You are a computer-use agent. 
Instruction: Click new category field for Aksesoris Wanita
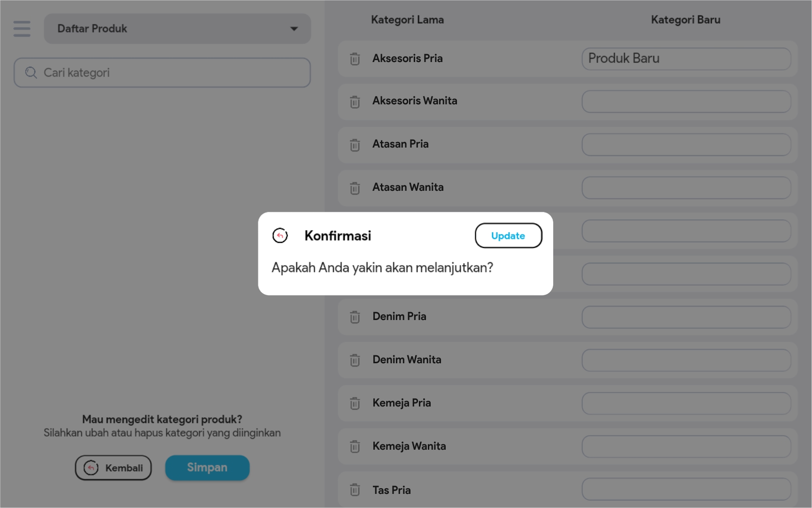pyautogui.click(x=686, y=102)
